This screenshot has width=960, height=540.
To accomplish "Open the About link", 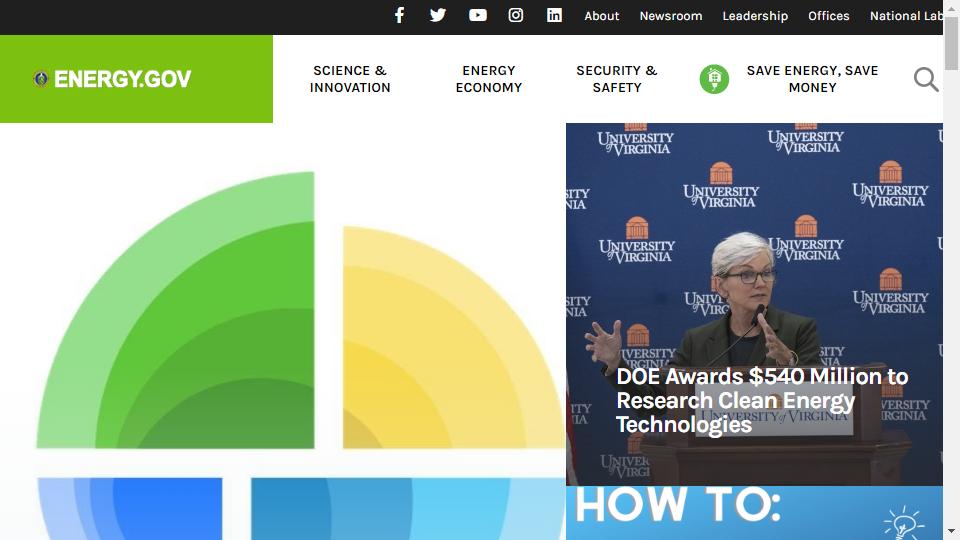I will pos(601,16).
